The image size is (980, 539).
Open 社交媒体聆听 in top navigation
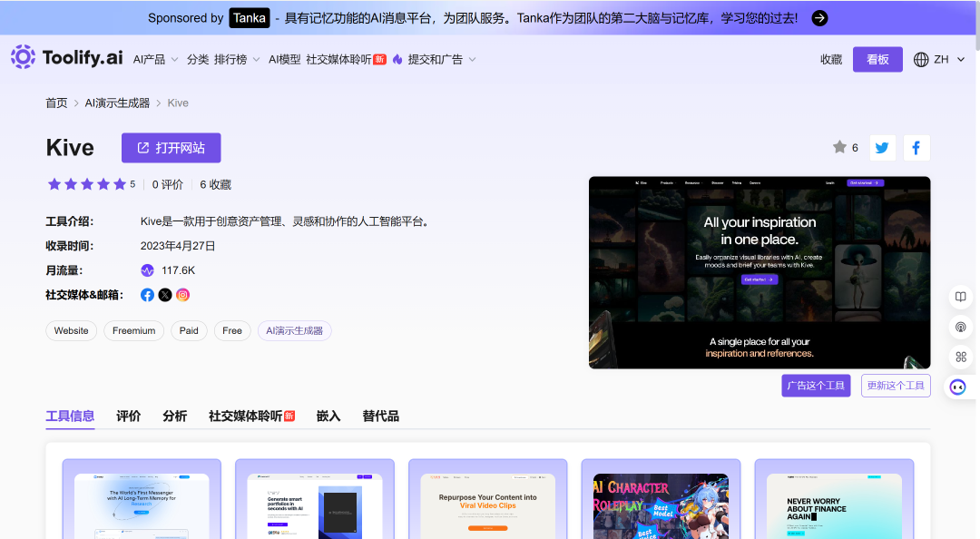(x=346, y=59)
